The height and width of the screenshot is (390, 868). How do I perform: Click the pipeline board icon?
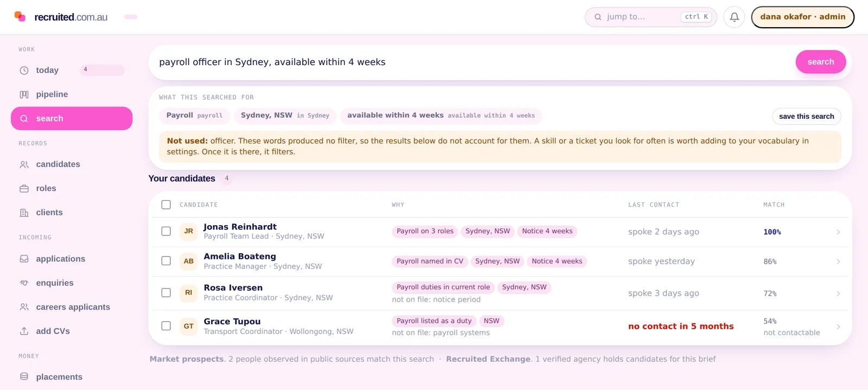24,94
